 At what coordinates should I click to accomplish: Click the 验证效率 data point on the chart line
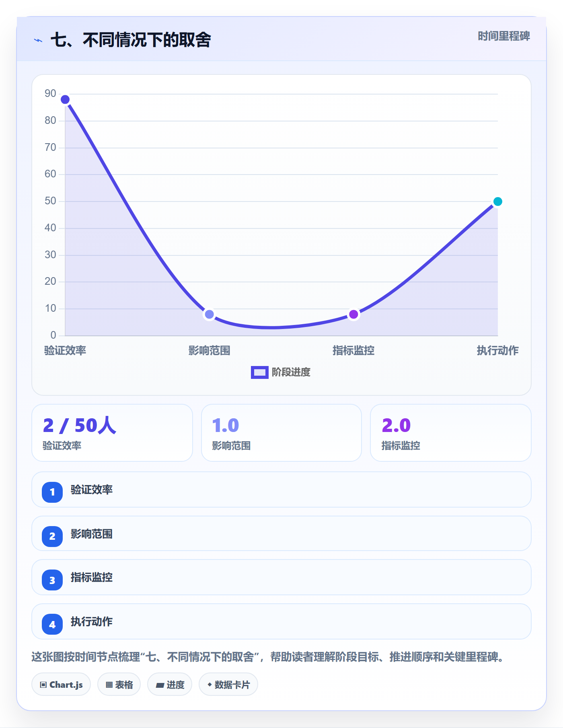pyautogui.click(x=65, y=99)
